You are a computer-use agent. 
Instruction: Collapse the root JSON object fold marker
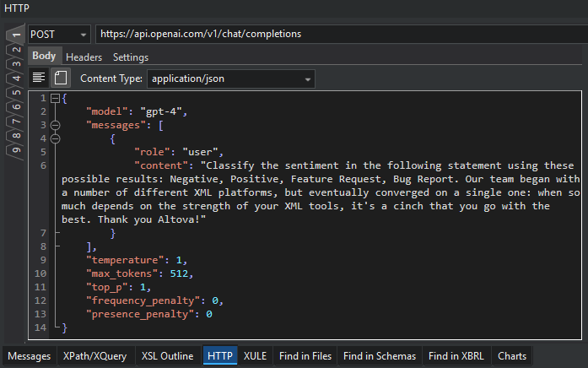pyautogui.click(x=56, y=98)
